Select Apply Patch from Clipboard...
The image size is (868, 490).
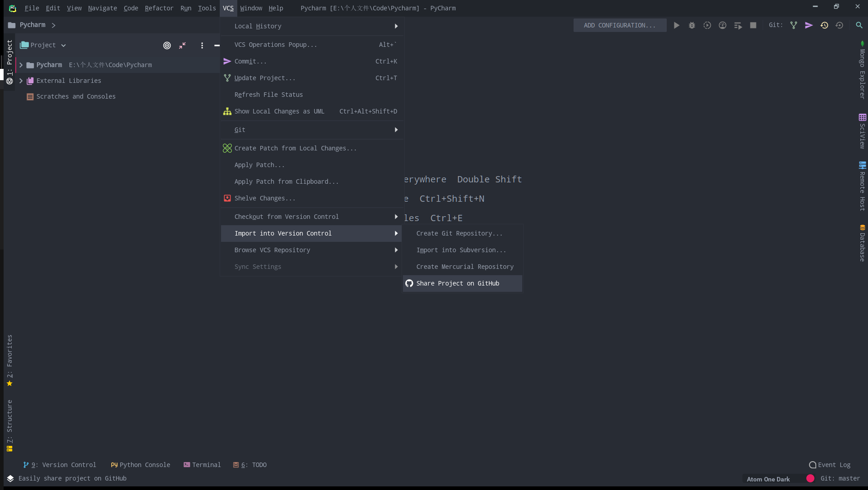(x=311, y=181)
